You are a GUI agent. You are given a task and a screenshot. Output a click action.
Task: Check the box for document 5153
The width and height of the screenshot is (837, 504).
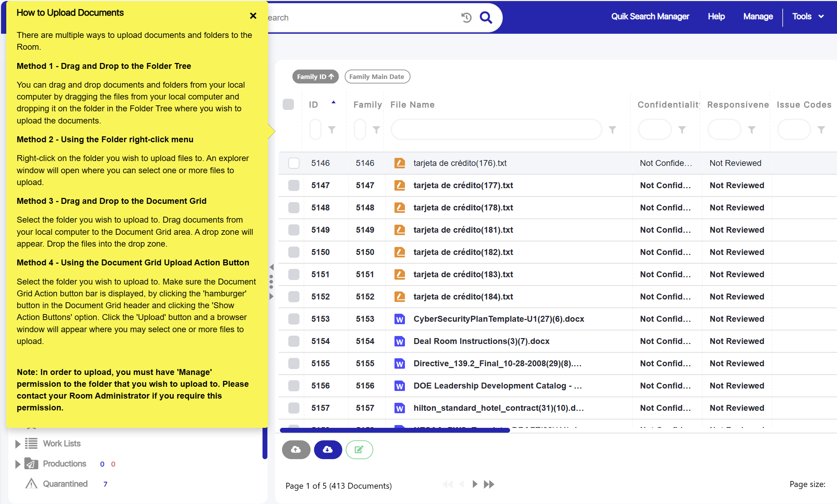(x=294, y=319)
